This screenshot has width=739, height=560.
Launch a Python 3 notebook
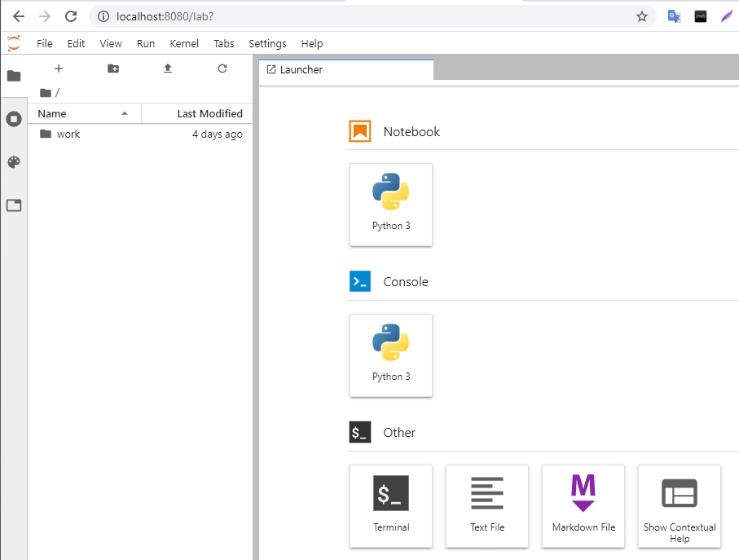click(x=391, y=205)
